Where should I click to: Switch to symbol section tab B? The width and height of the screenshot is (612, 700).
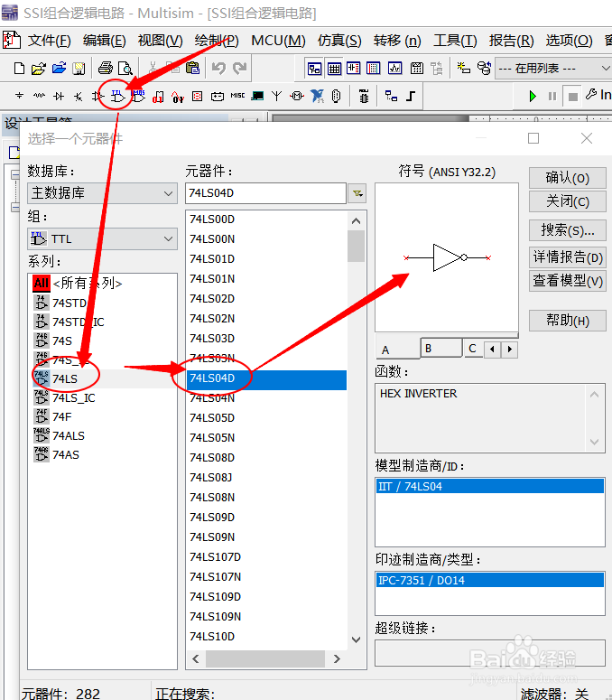pyautogui.click(x=441, y=349)
